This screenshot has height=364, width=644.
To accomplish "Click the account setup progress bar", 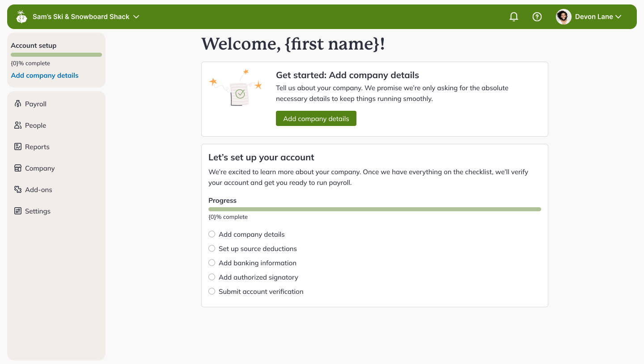I will [x=56, y=54].
